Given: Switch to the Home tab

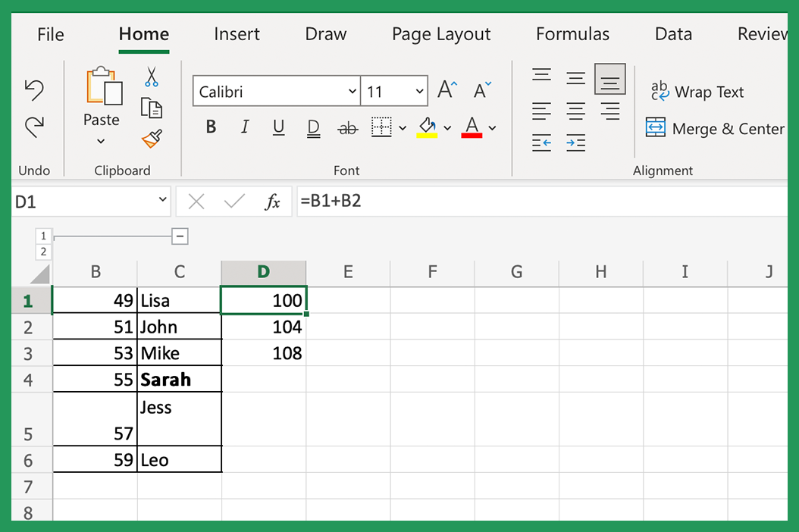Looking at the screenshot, I should (144, 34).
